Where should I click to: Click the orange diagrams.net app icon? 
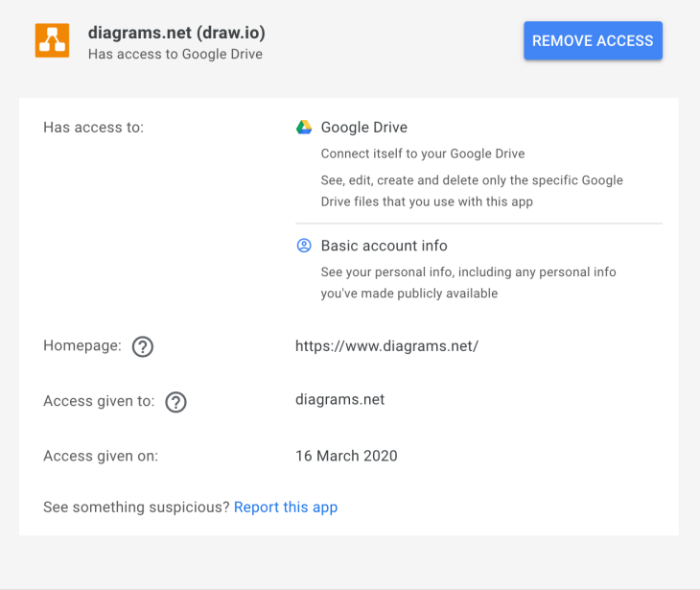tap(52, 40)
